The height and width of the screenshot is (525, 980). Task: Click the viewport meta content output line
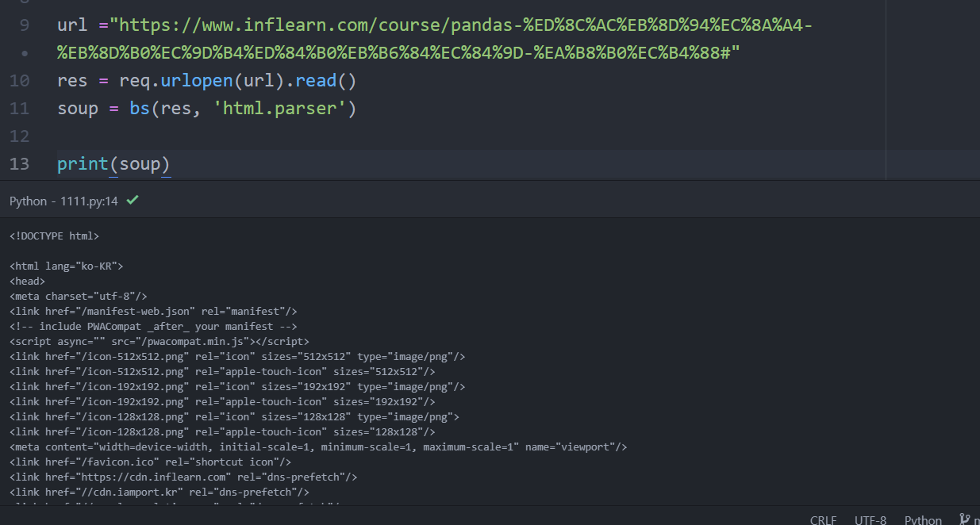tap(318, 446)
